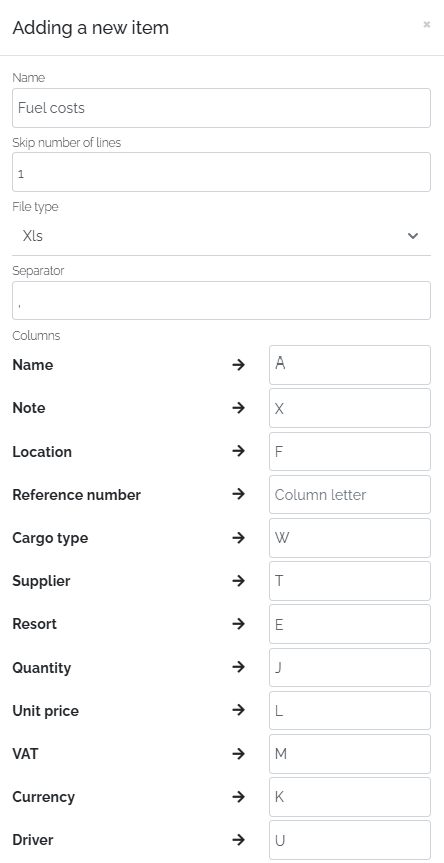Click the arrow icon beside Quantity
This screenshot has height=863, width=444.
tap(238, 667)
